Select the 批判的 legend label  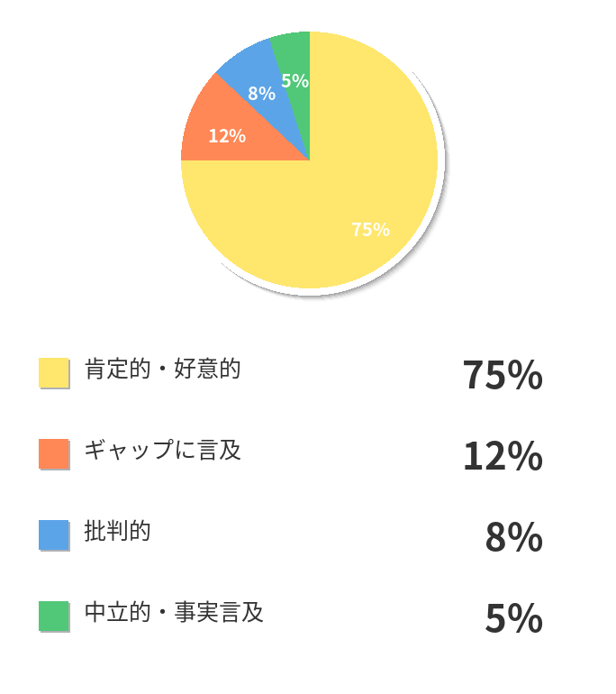[x=117, y=531]
